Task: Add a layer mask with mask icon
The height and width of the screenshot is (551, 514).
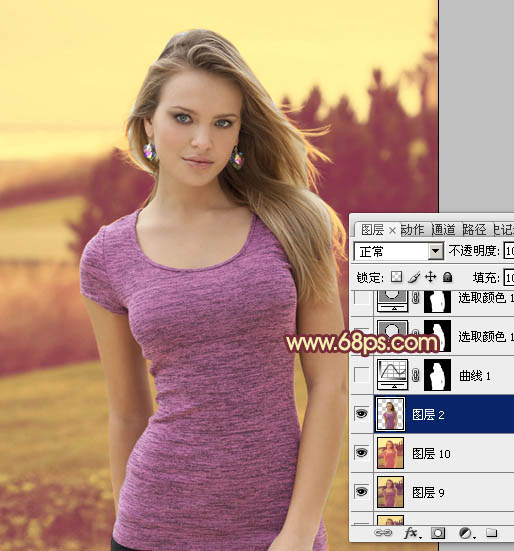Action: (438, 533)
